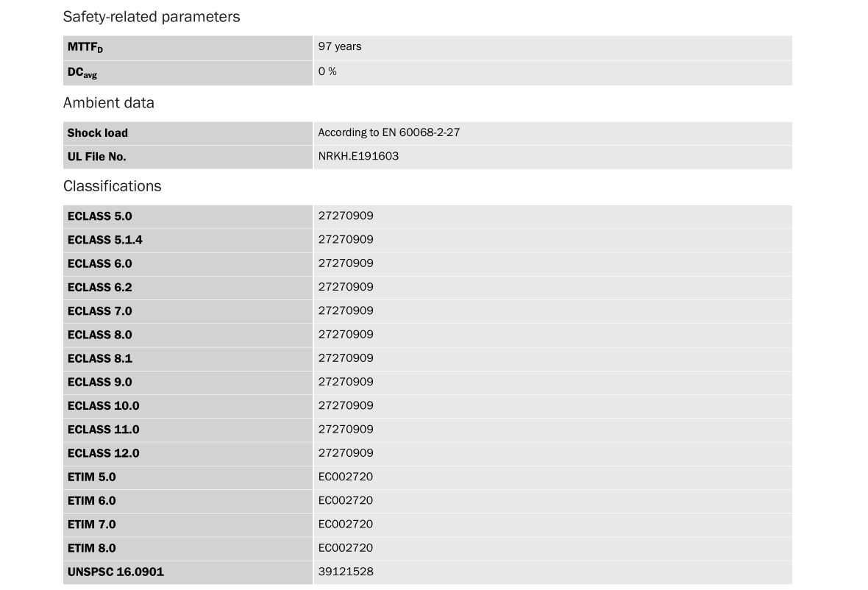Click the Safety-related parameters heading

point(152,16)
